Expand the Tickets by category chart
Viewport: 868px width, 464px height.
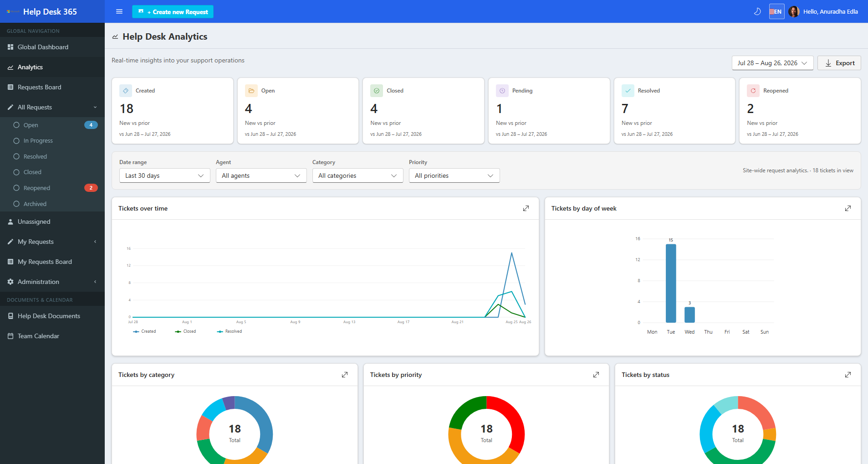[x=345, y=375]
